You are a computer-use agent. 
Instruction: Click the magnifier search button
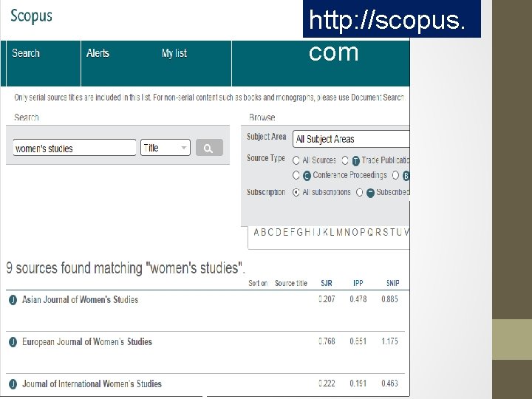(x=209, y=148)
